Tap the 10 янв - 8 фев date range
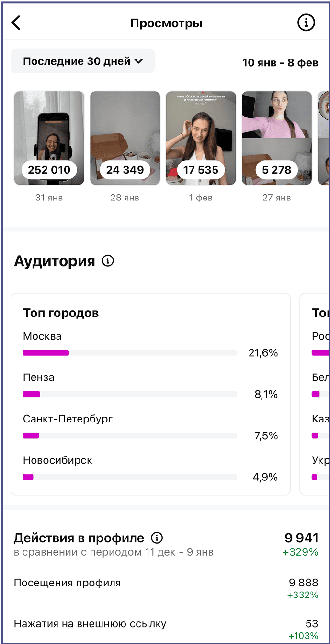The image size is (330, 644). [280, 62]
